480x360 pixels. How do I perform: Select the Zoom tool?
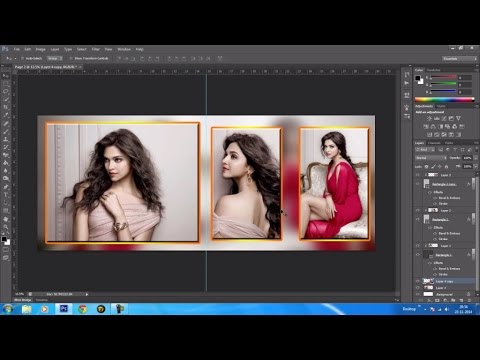(x=6, y=227)
